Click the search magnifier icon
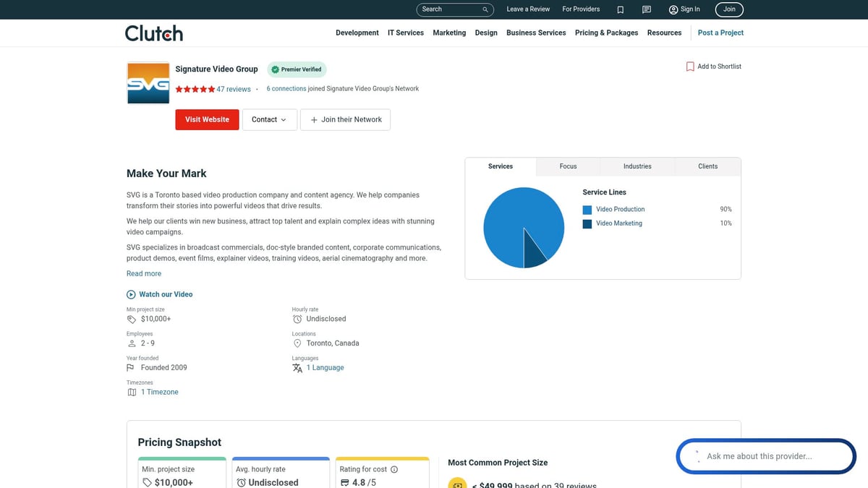The width and height of the screenshot is (868, 488). click(x=485, y=9)
